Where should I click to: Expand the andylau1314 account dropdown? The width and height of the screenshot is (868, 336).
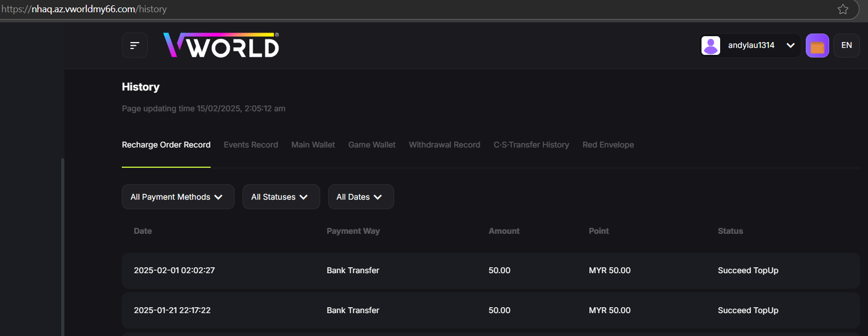(750, 45)
